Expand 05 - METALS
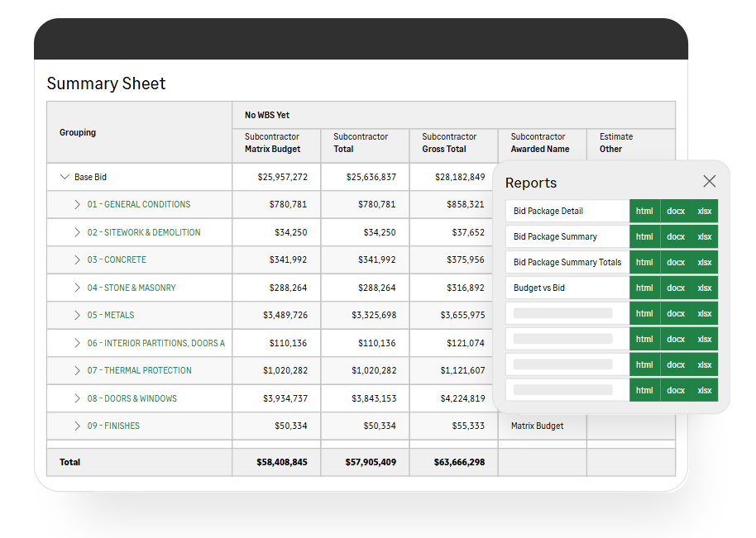 click(x=75, y=315)
